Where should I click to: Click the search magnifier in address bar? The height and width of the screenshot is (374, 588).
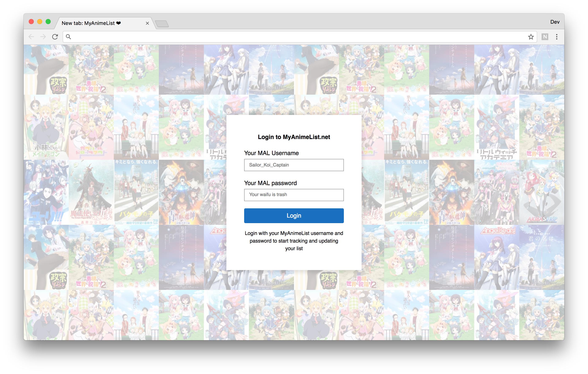tap(69, 37)
